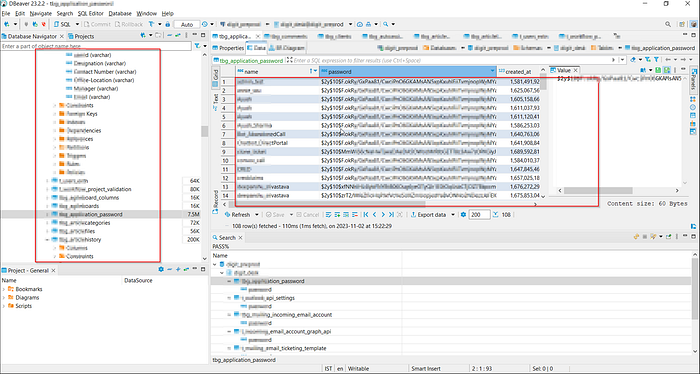
Task: Select Manager (varchar) column in navigator
Action: (x=96, y=88)
